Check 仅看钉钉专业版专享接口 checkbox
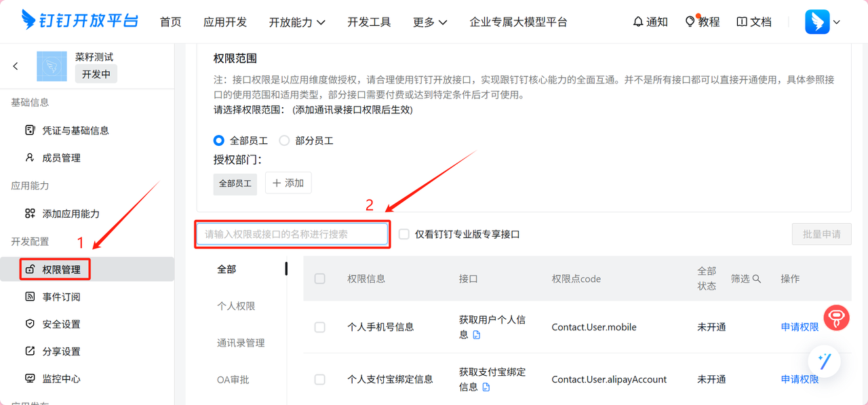This screenshot has width=868, height=405. point(404,234)
